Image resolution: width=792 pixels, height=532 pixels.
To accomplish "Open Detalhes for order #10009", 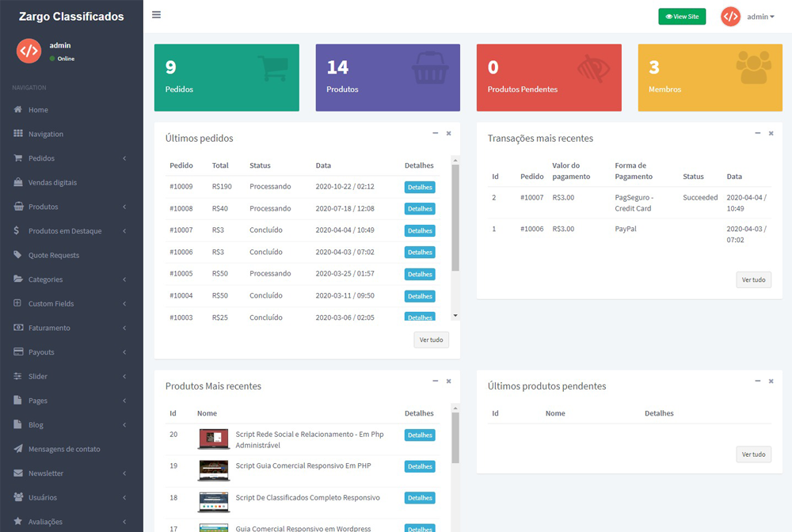I will click(x=420, y=188).
